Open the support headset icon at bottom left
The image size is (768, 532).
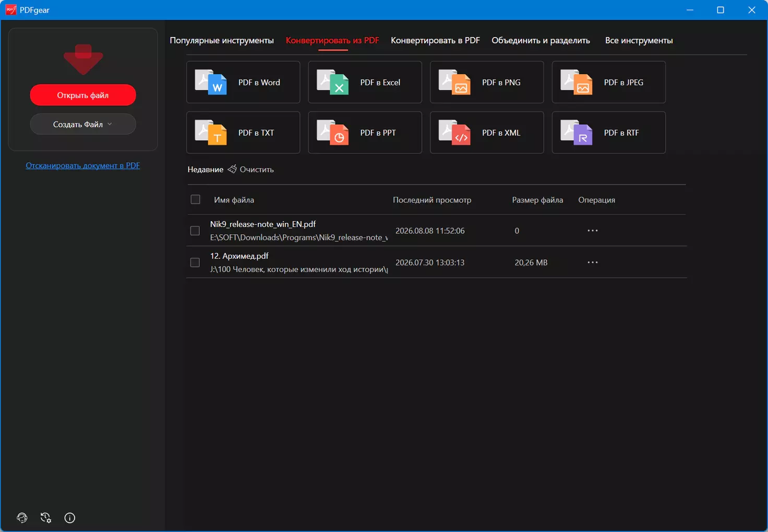[x=22, y=517]
